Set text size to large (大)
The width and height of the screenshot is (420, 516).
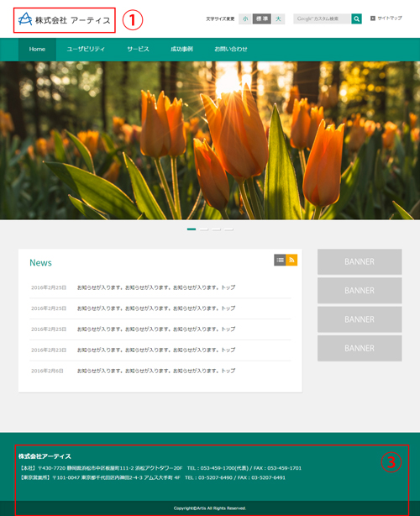click(x=278, y=18)
